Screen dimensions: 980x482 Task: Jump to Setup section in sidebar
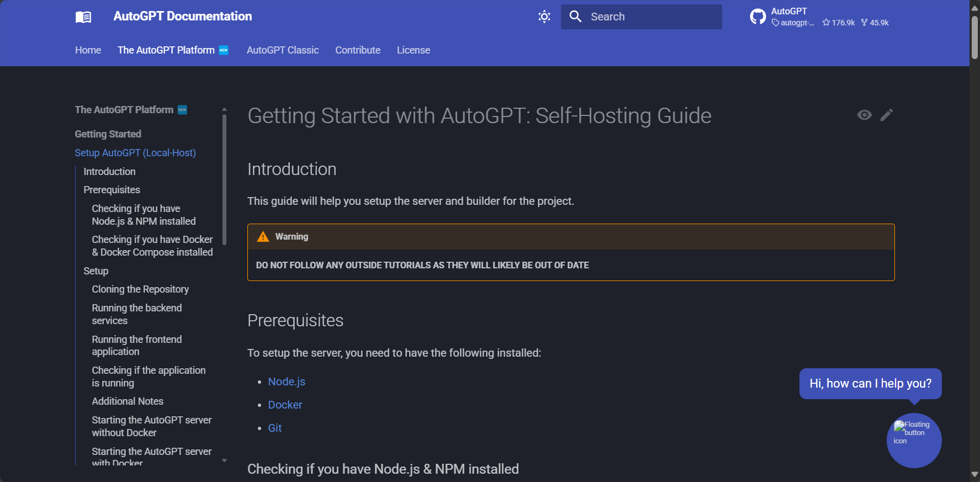pos(96,271)
